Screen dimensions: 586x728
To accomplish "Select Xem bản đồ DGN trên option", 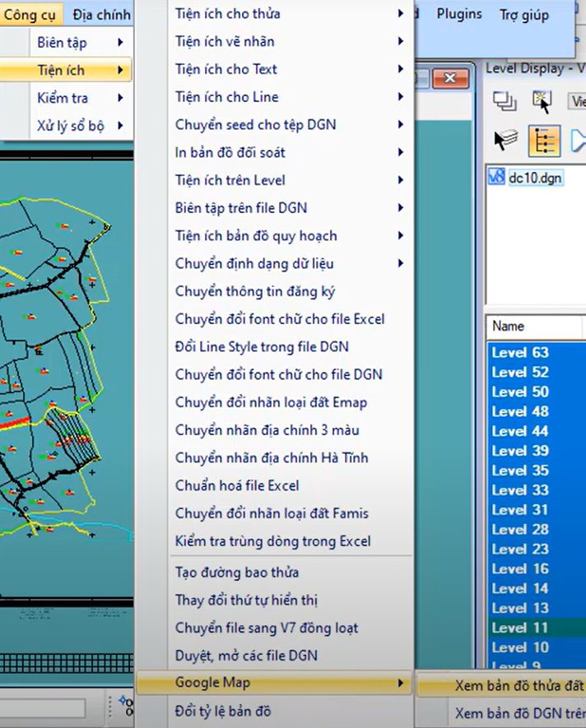I will click(x=502, y=713).
